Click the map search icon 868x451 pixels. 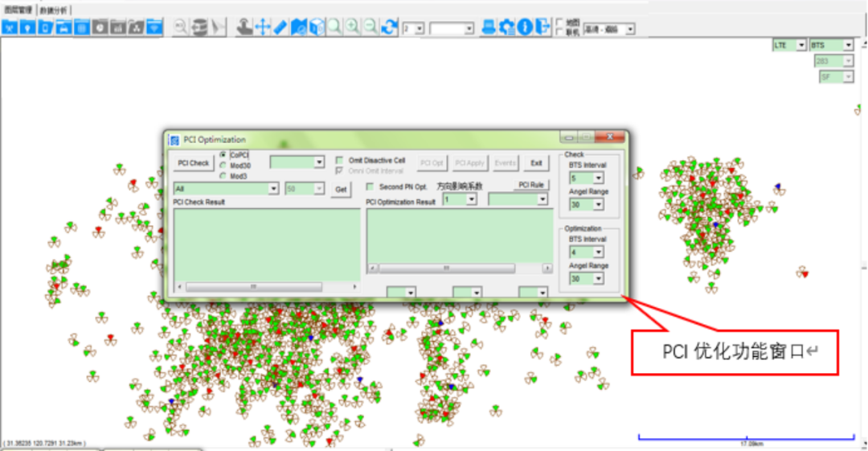tap(298, 27)
